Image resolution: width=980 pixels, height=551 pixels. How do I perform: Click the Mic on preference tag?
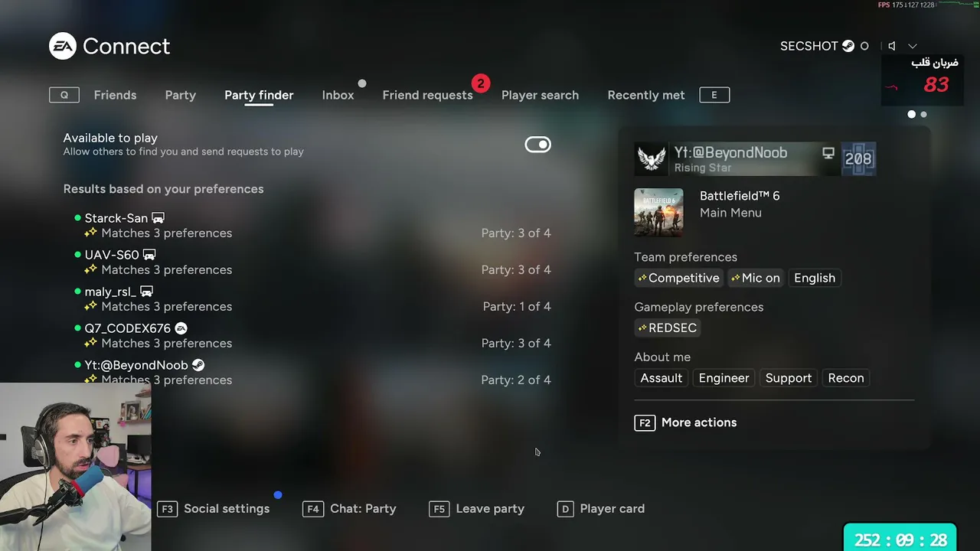point(755,278)
